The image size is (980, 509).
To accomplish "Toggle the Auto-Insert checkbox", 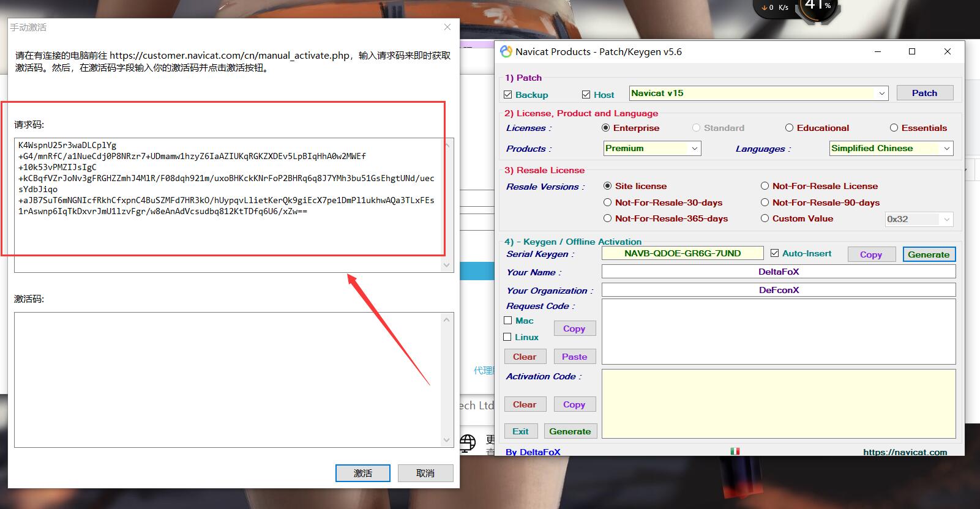I will tap(774, 253).
